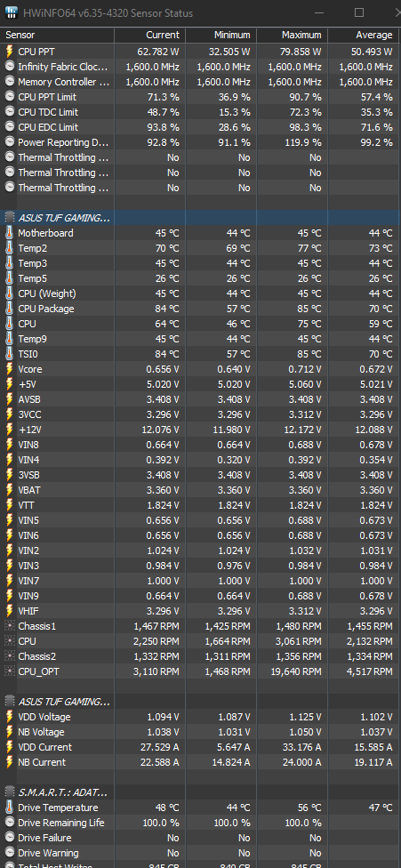Click the 56 °C maximum Drive Temperature value
This screenshot has height=868, width=401.
(x=309, y=808)
